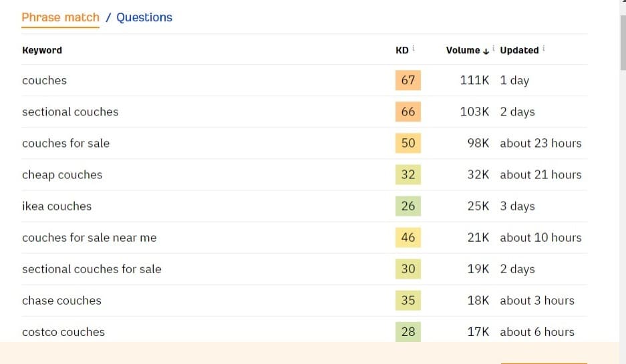This screenshot has height=364, width=626.
Task: Switch to the Phrase match tab
Action: 60,17
